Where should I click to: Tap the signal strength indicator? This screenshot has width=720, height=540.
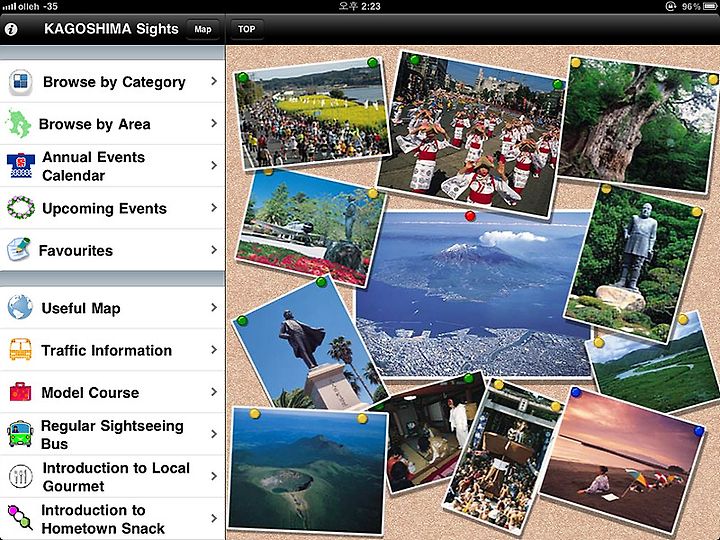[x=9, y=6]
